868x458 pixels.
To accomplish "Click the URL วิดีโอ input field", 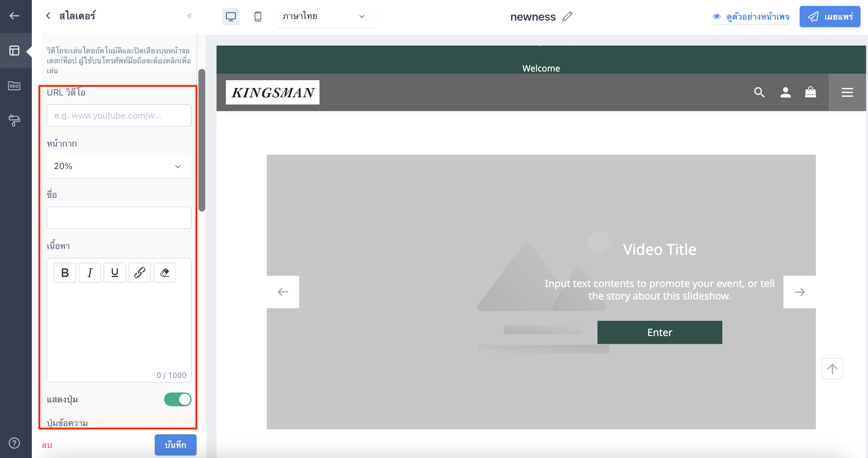I will 119,116.
